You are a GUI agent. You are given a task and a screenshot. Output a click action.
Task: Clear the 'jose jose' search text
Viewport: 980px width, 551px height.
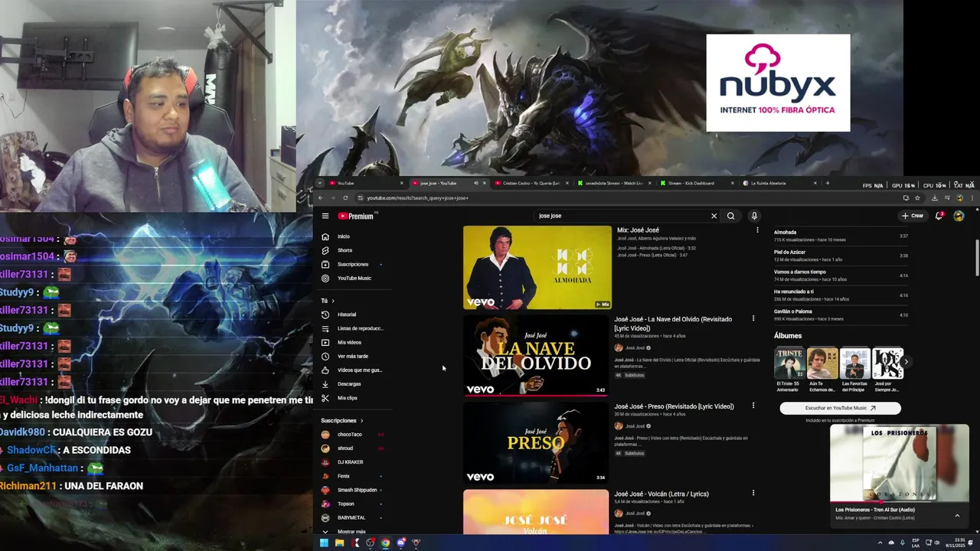714,216
